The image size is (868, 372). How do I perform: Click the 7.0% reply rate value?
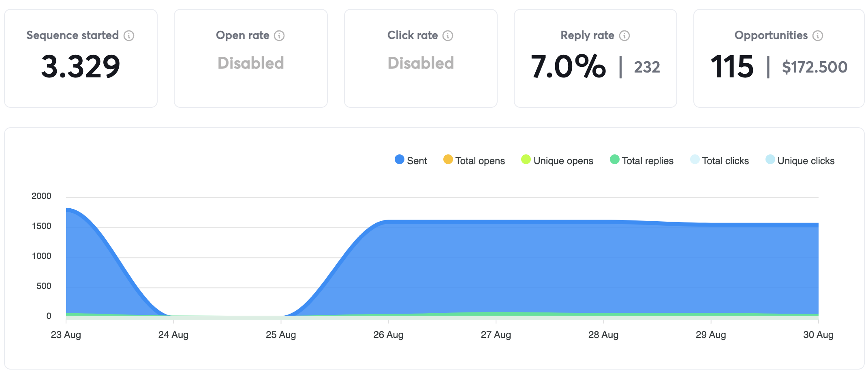(x=568, y=66)
